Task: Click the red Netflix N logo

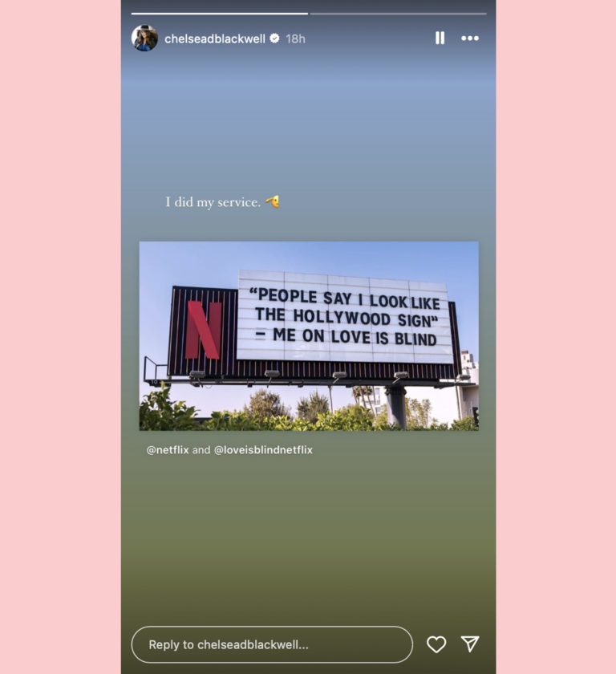Action: coord(204,330)
